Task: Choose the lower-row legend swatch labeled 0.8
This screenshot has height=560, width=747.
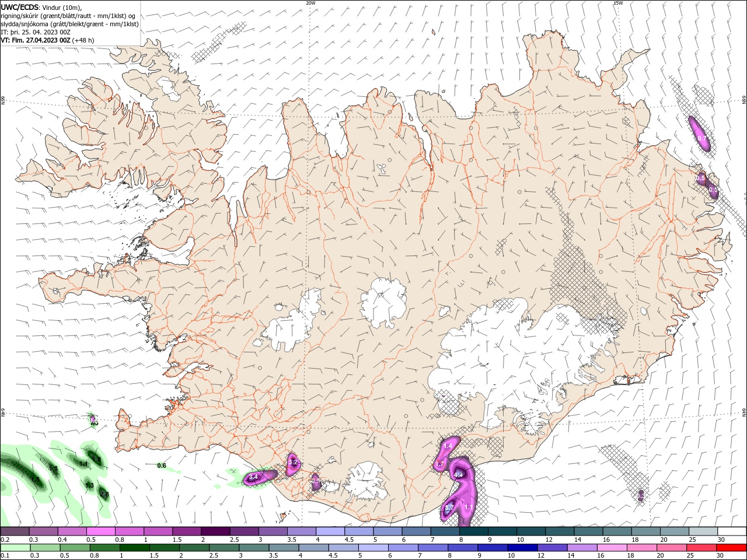Action: (x=105, y=548)
